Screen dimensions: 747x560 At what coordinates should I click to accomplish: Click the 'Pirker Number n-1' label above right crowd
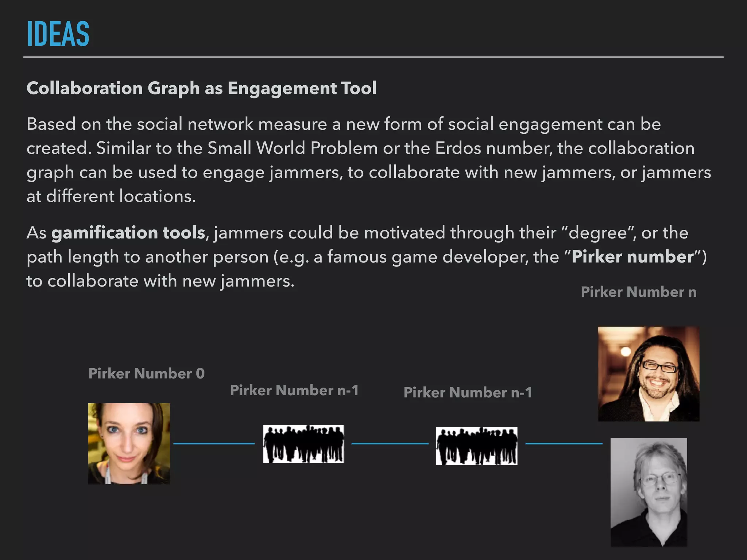[468, 392]
